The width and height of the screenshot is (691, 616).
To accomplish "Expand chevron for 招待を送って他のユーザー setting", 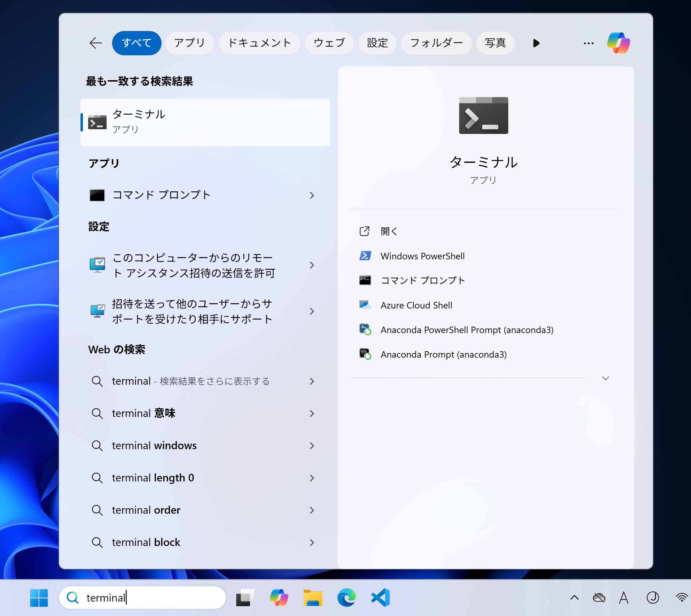I will [x=312, y=312].
